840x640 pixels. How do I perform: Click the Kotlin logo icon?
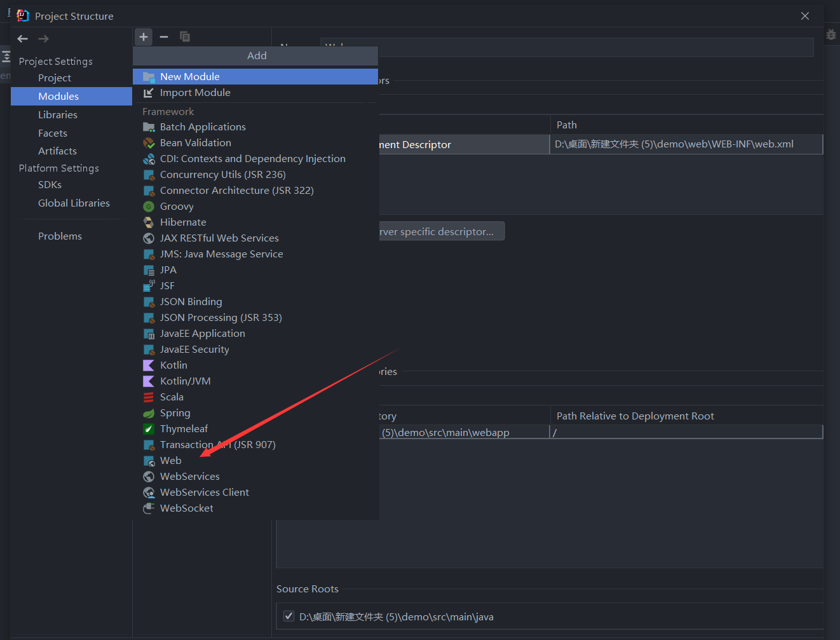click(149, 365)
